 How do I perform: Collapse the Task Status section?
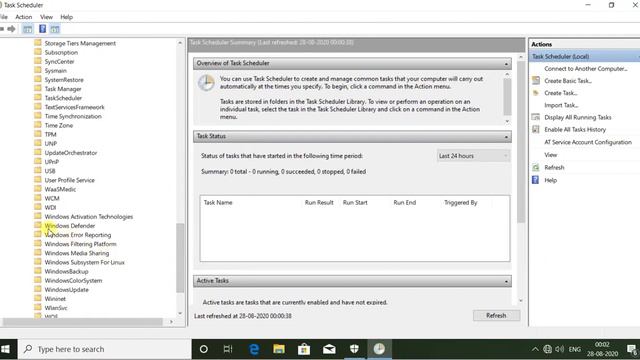pyautogui.click(x=506, y=137)
